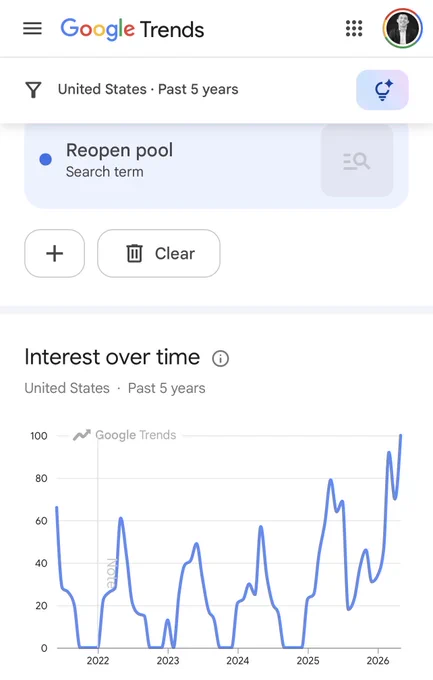
Task: Add a comparison with plus button
Action: [55, 253]
